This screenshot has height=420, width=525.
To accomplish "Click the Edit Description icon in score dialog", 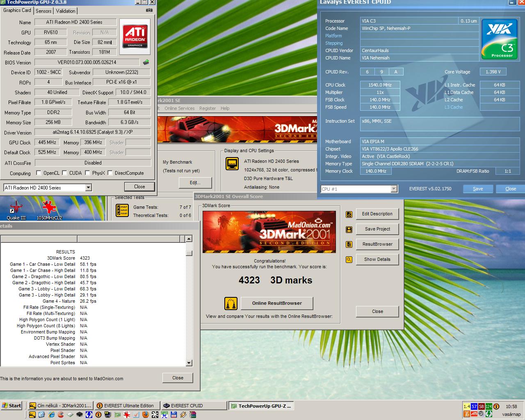I will tap(349, 214).
